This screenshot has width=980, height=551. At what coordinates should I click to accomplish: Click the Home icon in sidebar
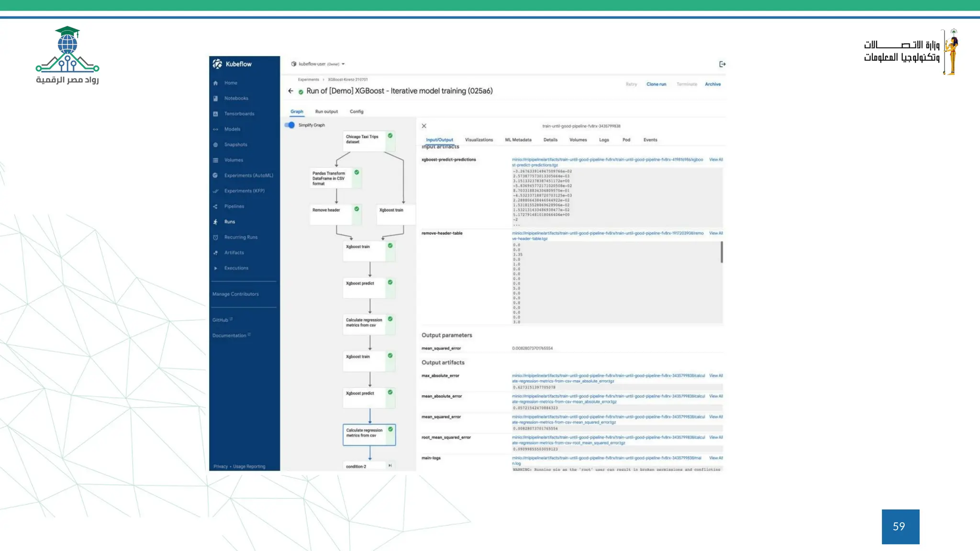(215, 83)
